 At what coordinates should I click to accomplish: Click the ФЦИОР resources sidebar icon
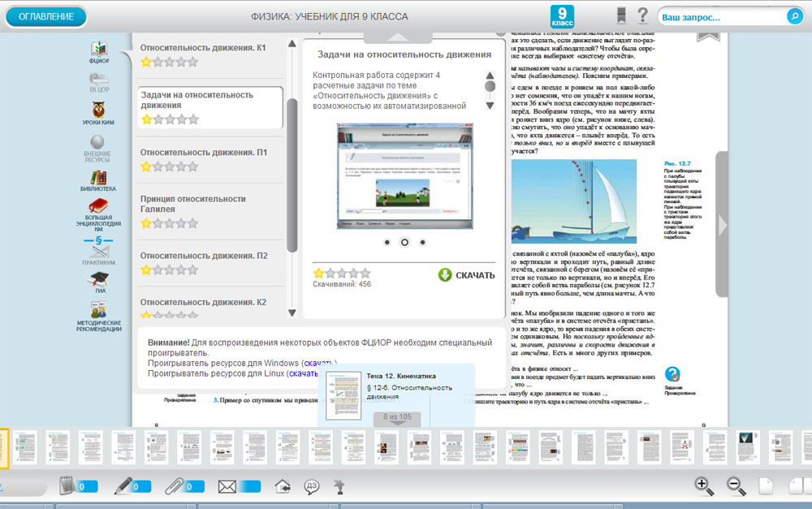[98, 51]
